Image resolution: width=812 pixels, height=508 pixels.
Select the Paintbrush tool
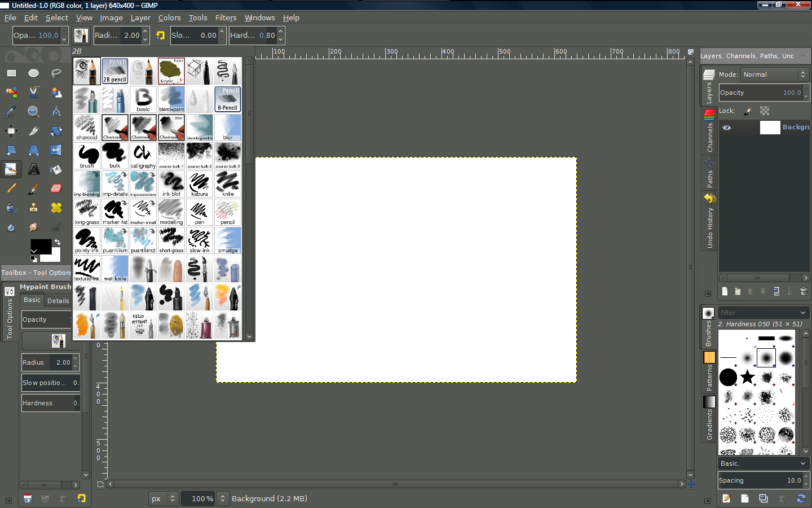pos(34,189)
